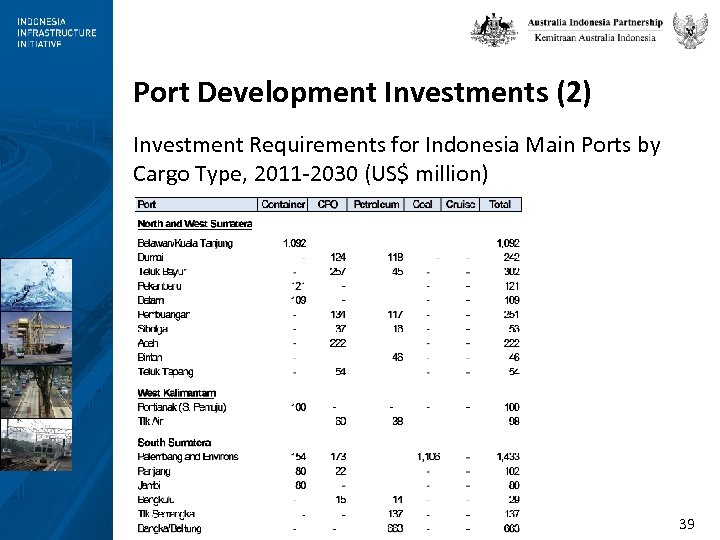Viewport: 720px width, 540px height.
Task: Click the 'Palembang and Environs' row label
Action: (188, 456)
